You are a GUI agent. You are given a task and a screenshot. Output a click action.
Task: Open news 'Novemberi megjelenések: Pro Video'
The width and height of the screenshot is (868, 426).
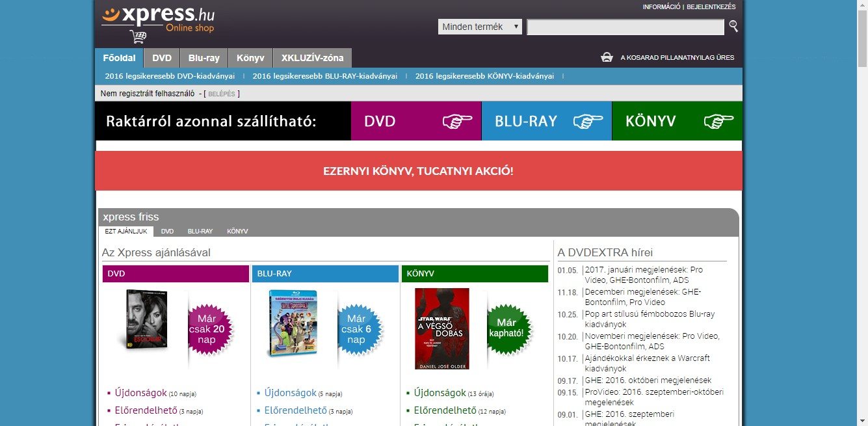[x=652, y=341]
